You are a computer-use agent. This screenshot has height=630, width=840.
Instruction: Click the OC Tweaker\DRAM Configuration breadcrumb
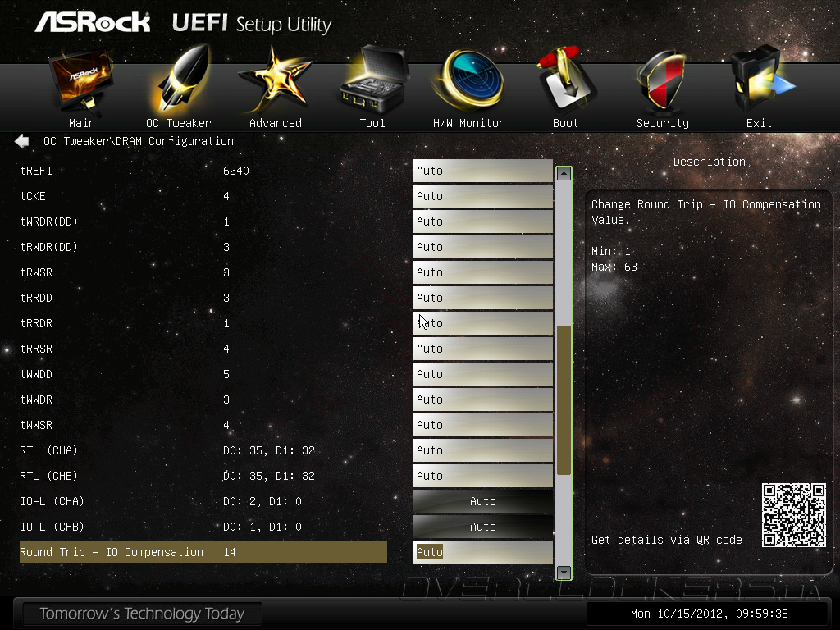(138, 141)
